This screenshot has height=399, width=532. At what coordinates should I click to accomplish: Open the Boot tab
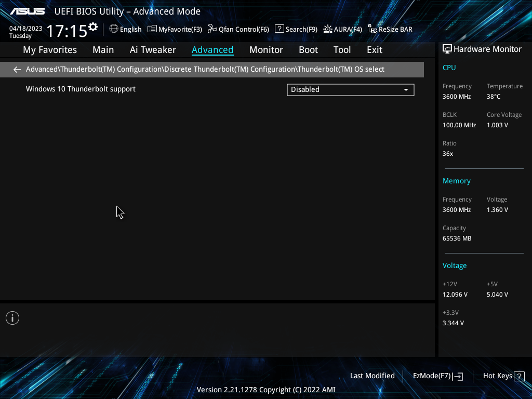308,50
